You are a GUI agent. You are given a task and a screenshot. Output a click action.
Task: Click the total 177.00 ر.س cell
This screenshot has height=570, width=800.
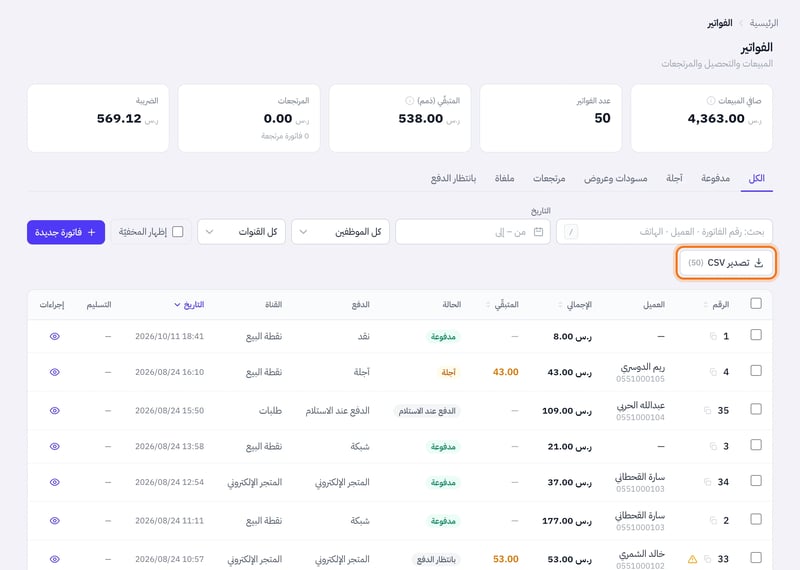click(567, 521)
